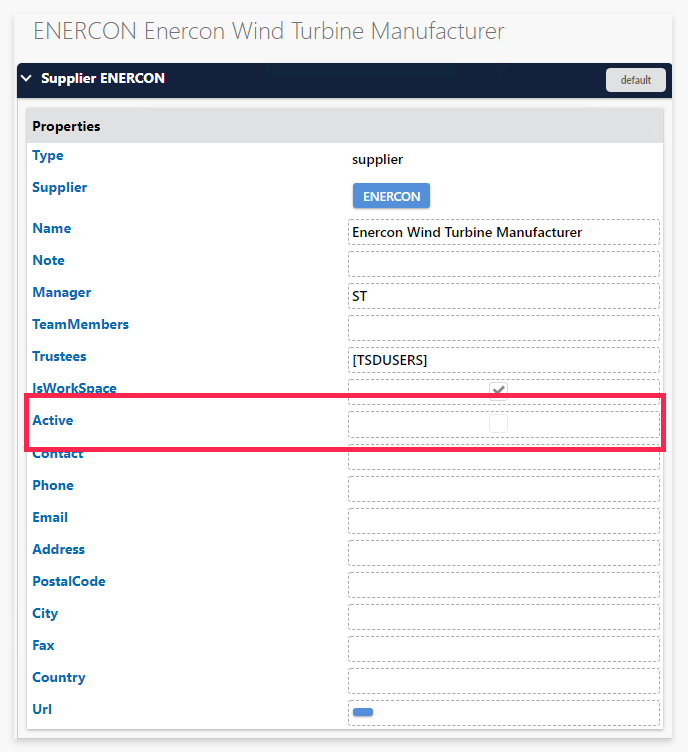This screenshot has height=752, width=688.
Task: Collapse the Supplier ENERCON section chevron
Action: coord(26,78)
